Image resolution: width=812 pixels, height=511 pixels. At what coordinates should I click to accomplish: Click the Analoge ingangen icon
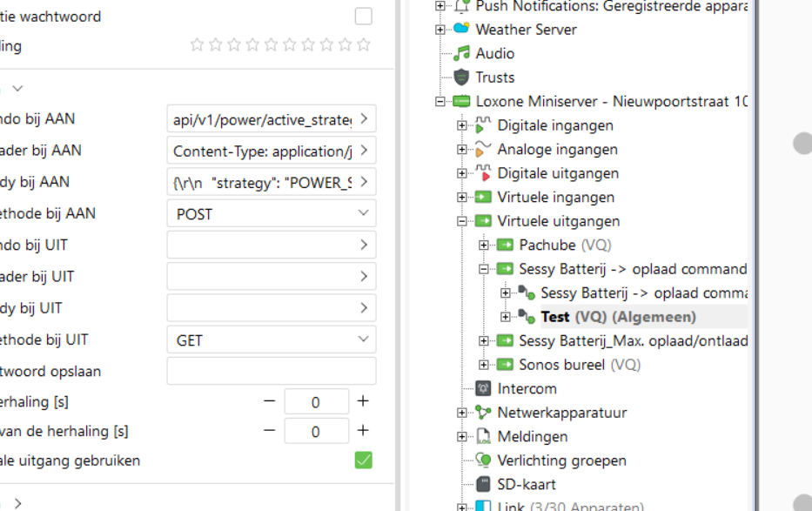[483, 149]
